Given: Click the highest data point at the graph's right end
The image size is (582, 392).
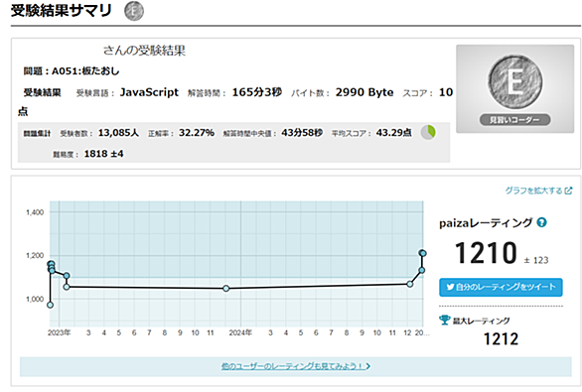Looking at the screenshot, I should coord(422,253).
